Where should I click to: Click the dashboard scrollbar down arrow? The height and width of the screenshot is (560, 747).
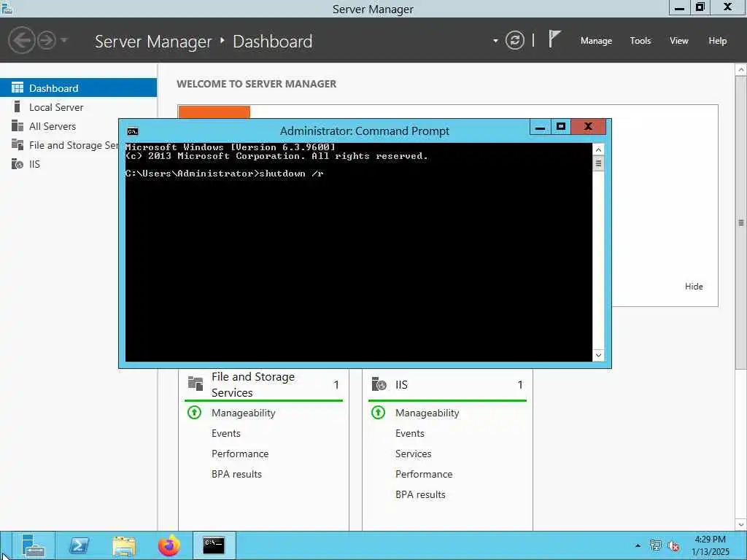point(741,524)
